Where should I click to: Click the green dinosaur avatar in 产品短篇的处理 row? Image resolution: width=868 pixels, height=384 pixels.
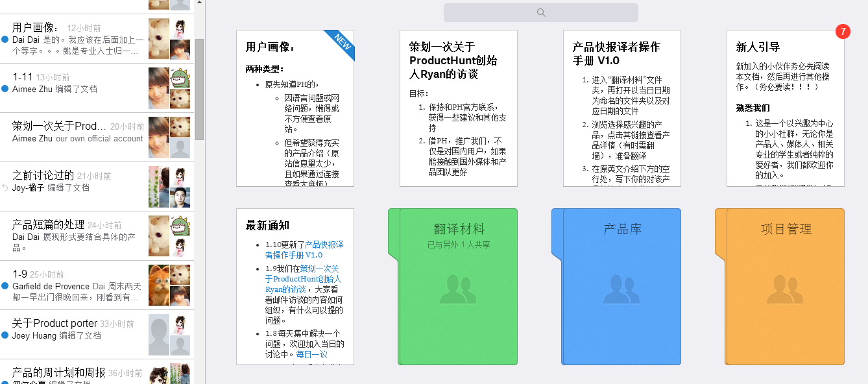pyautogui.click(x=180, y=226)
